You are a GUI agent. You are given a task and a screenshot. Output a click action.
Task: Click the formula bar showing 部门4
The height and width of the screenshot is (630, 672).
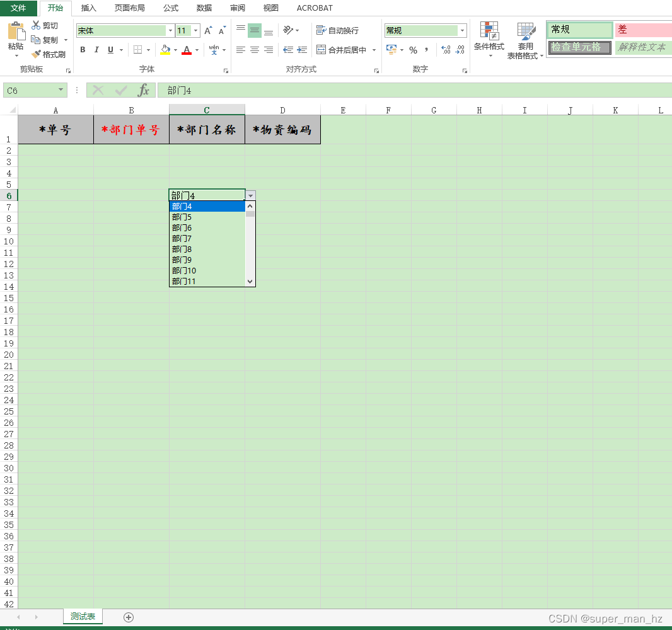tap(414, 90)
